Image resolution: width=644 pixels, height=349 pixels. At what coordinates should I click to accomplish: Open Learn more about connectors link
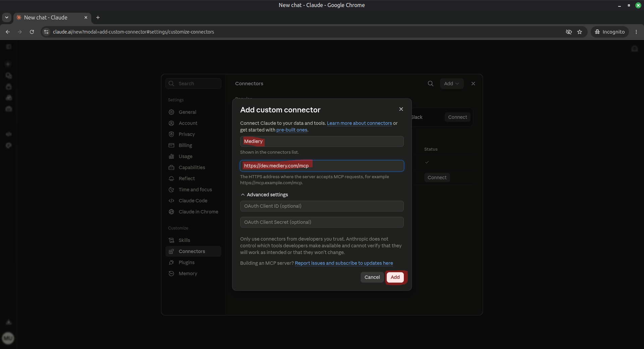[x=359, y=123]
